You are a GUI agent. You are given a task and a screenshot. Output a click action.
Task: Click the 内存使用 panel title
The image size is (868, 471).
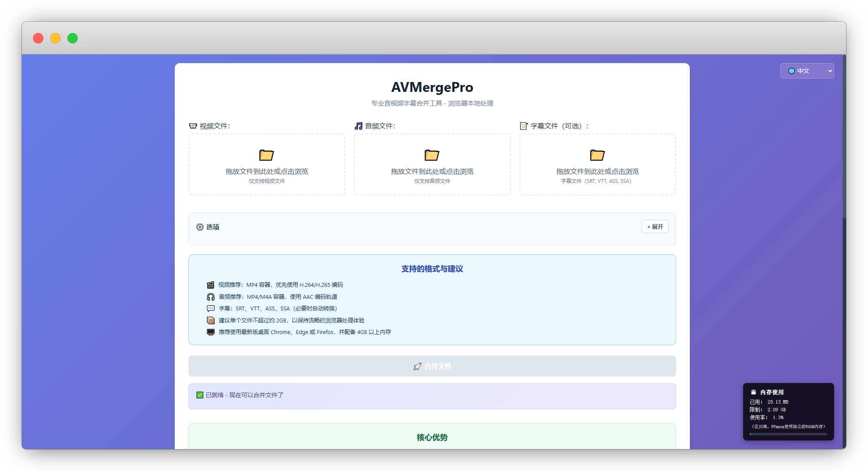pos(771,392)
